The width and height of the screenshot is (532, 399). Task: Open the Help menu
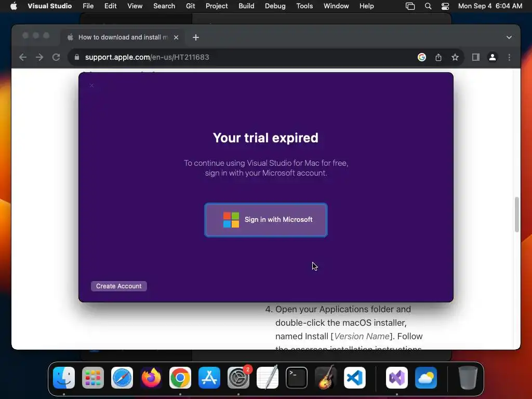click(x=366, y=6)
